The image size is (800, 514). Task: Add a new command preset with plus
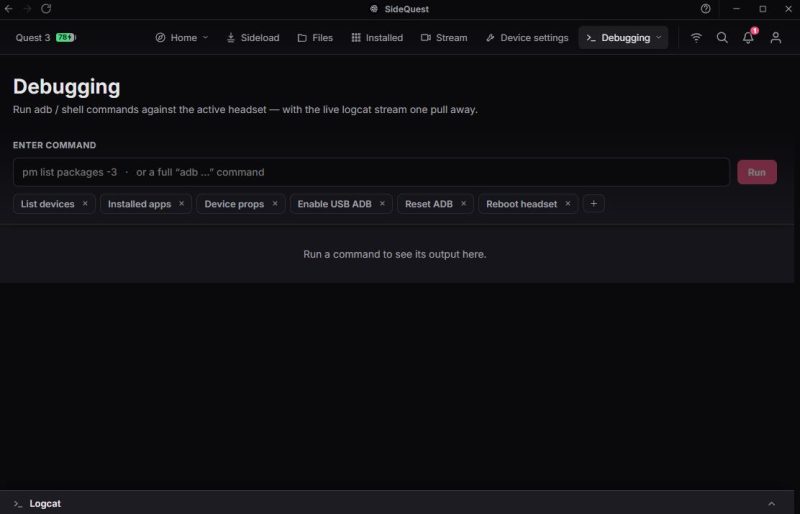[593, 204]
